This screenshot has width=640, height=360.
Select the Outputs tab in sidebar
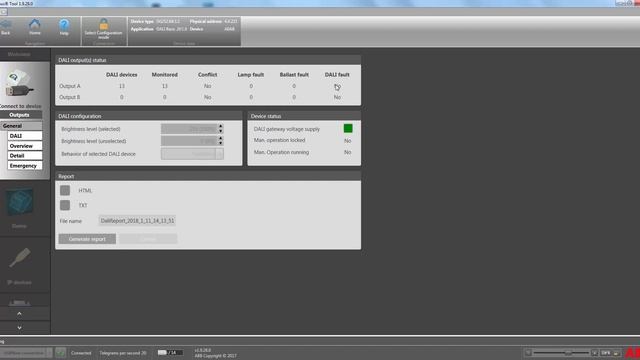(x=20, y=115)
